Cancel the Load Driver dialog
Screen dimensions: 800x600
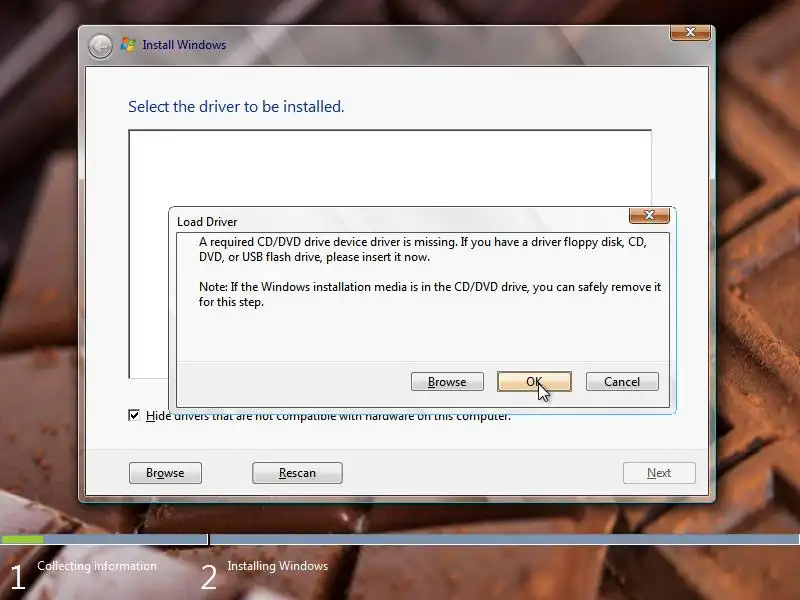click(622, 382)
